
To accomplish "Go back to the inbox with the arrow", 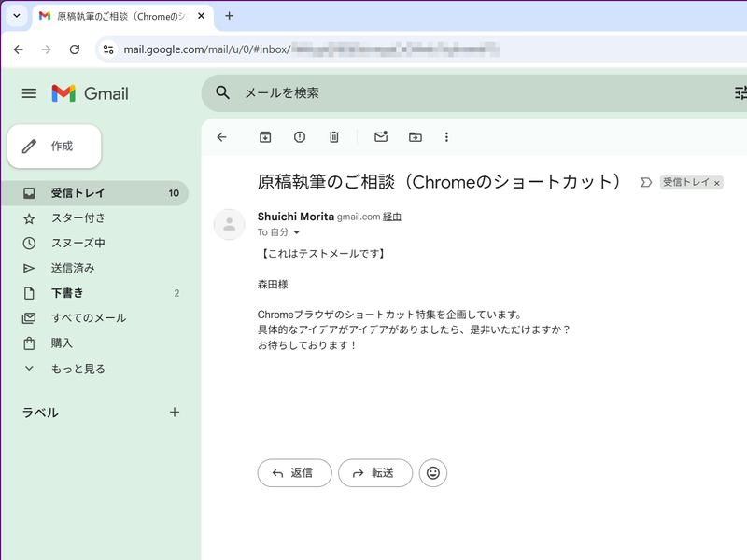I will click(221, 136).
